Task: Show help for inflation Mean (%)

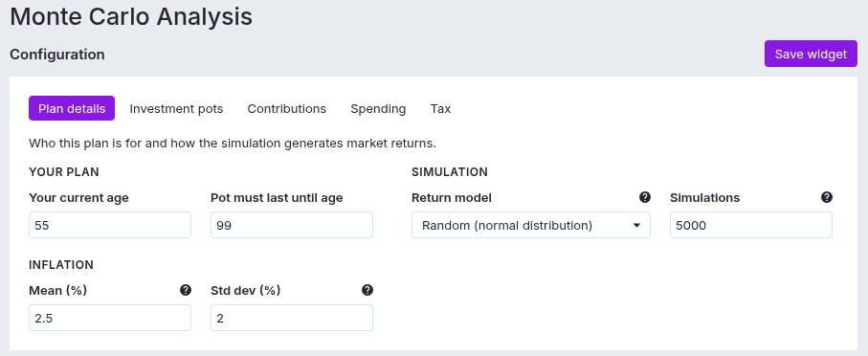Action: tap(186, 290)
